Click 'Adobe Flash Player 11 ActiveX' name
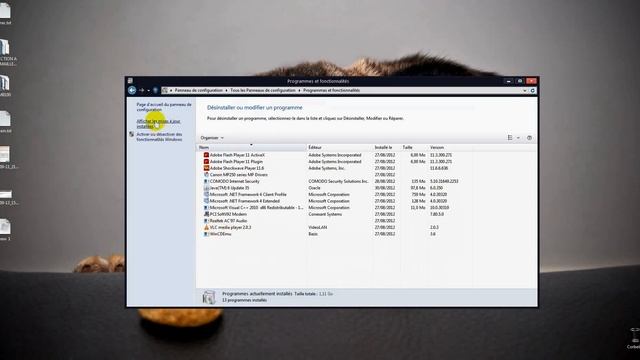640x360 pixels. click(x=237, y=155)
